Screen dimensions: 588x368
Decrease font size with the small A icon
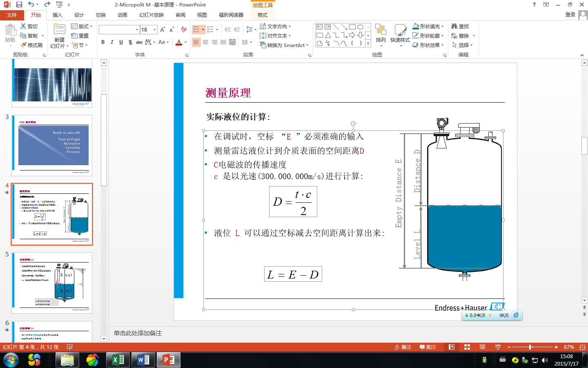pyautogui.click(x=171, y=29)
